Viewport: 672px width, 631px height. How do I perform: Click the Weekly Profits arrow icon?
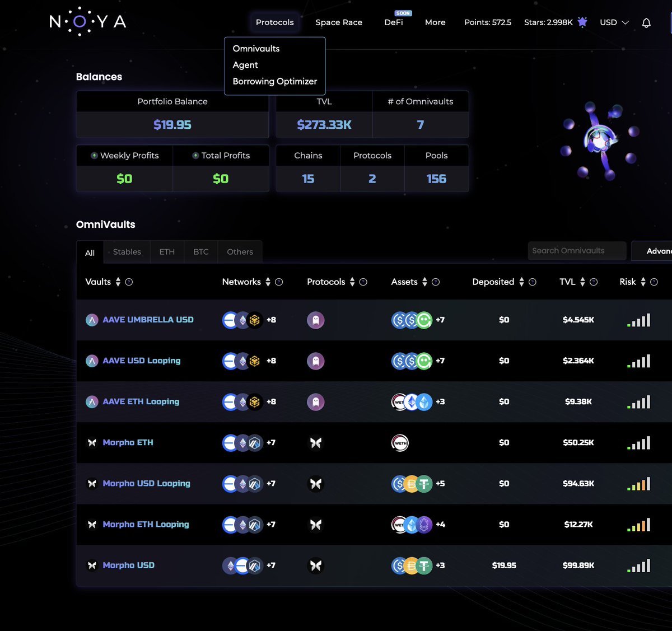pos(94,156)
